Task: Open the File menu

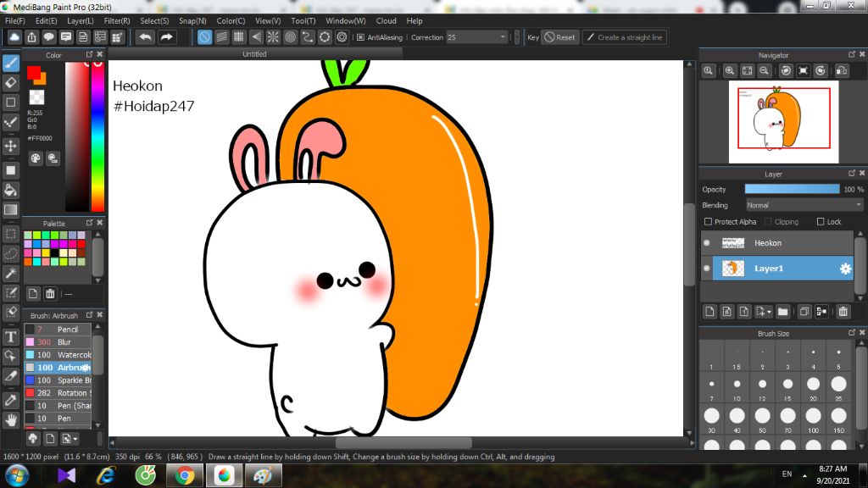Action: tap(15, 21)
